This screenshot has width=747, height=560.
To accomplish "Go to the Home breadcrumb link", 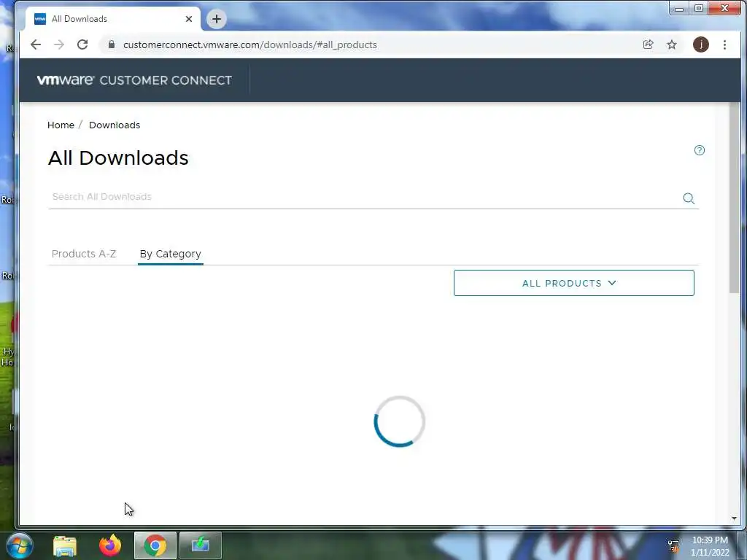I will 61,125.
